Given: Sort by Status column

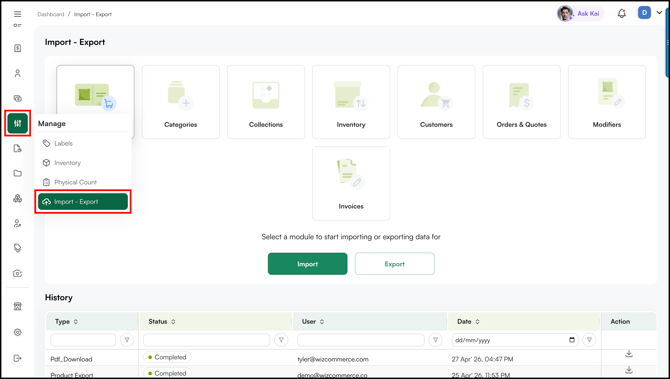Looking at the screenshot, I should point(173,322).
